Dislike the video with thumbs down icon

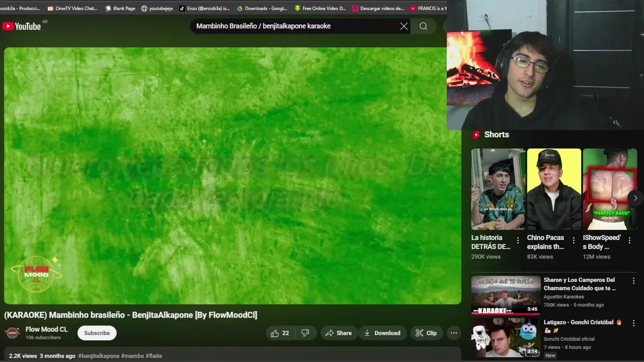(305, 333)
